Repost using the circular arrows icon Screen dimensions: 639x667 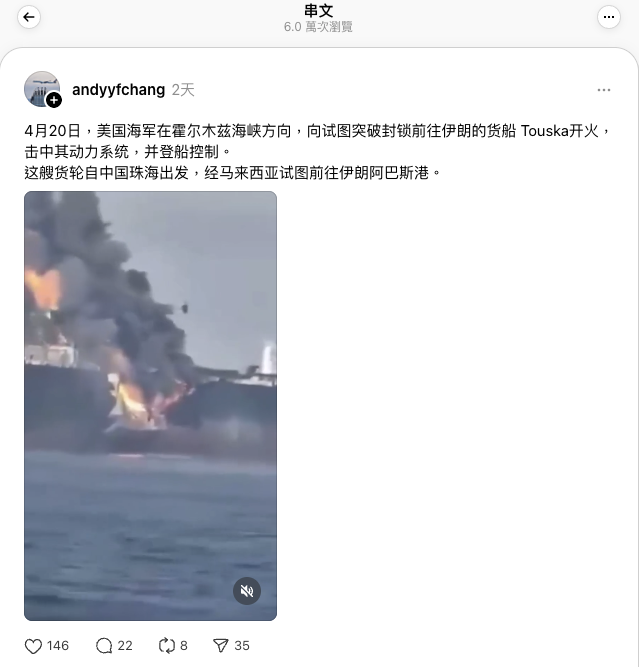pyautogui.click(x=167, y=646)
